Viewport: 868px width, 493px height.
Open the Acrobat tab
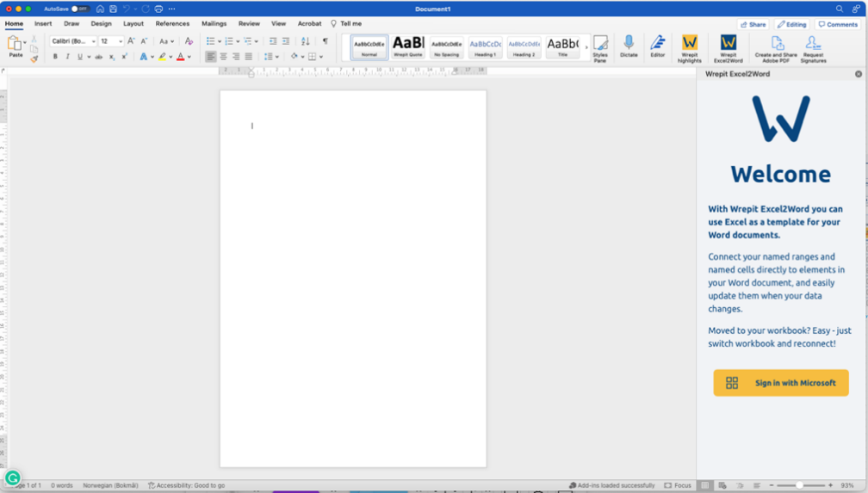[x=309, y=24]
